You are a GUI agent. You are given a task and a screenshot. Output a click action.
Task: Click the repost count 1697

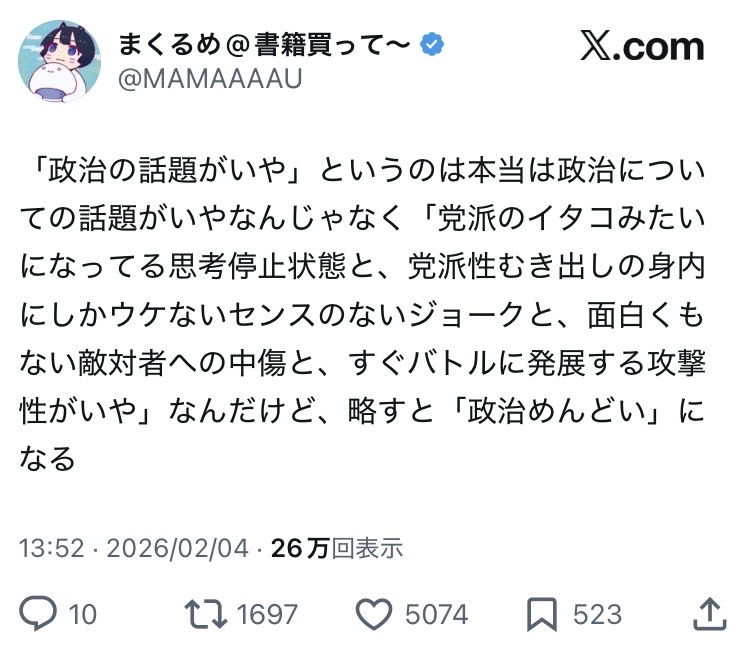[x=269, y=613]
